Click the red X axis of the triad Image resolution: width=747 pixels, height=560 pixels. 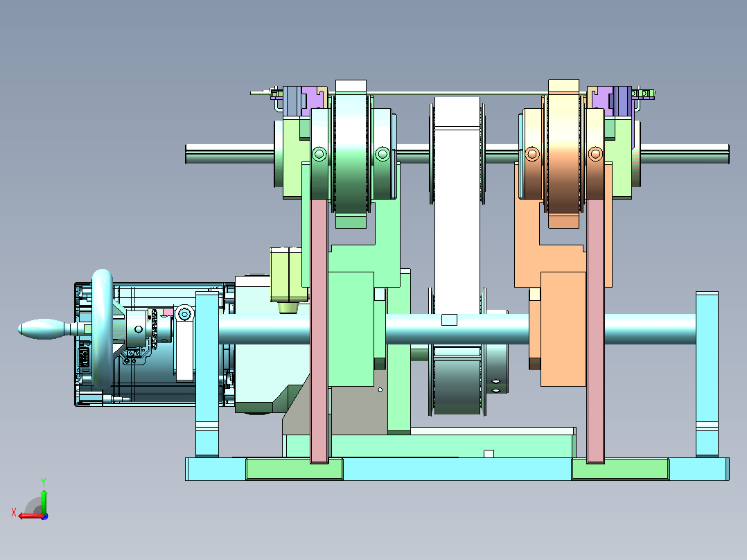click(30, 516)
